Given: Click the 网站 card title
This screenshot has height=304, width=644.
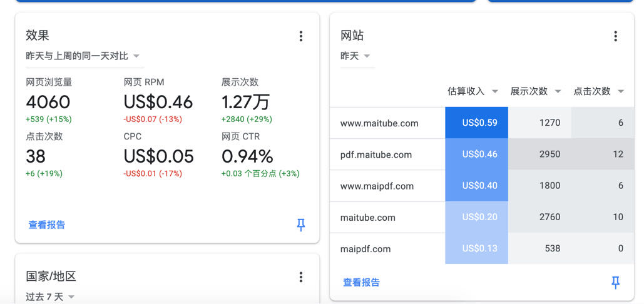Looking at the screenshot, I should 352,35.
